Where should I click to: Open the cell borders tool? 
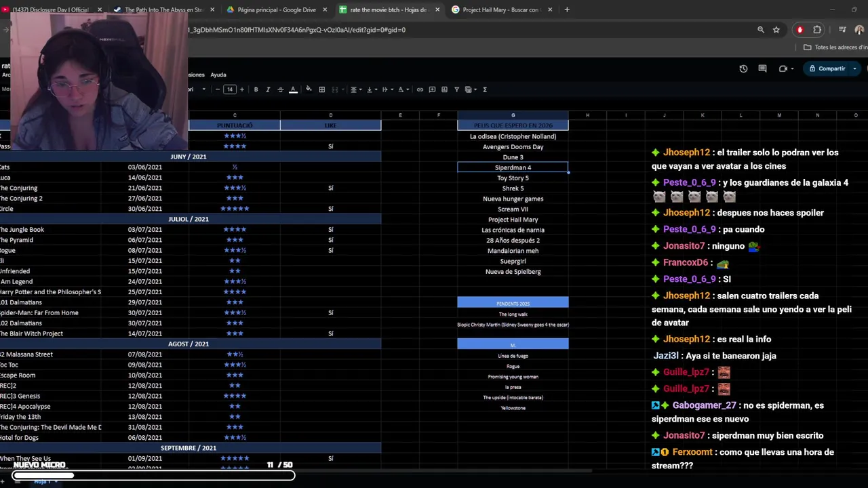322,89
